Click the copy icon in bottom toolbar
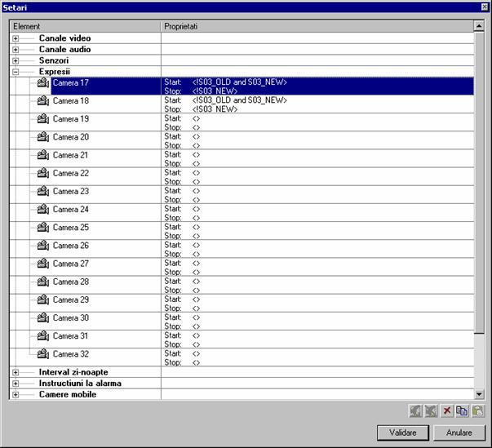Viewport: 492px width, 448px height. 462,412
